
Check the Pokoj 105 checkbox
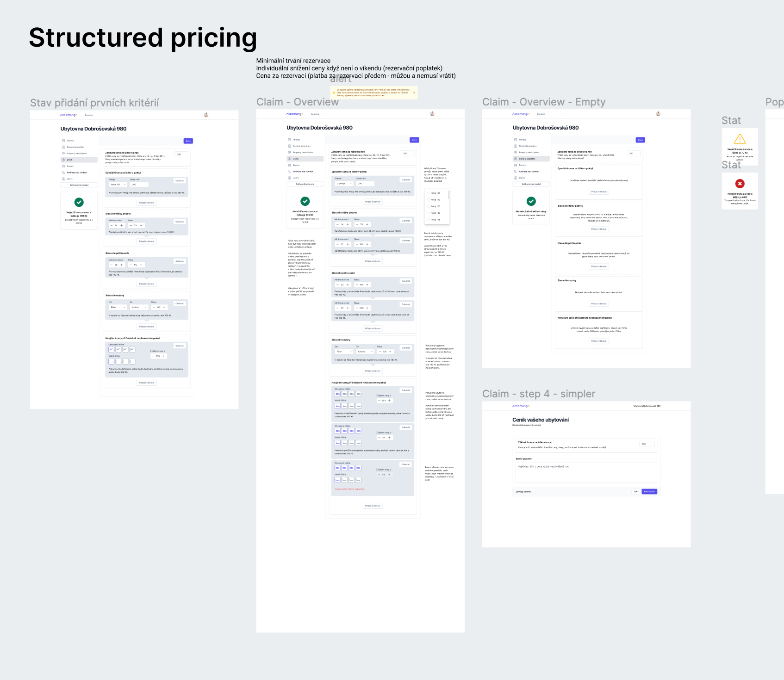click(428, 220)
